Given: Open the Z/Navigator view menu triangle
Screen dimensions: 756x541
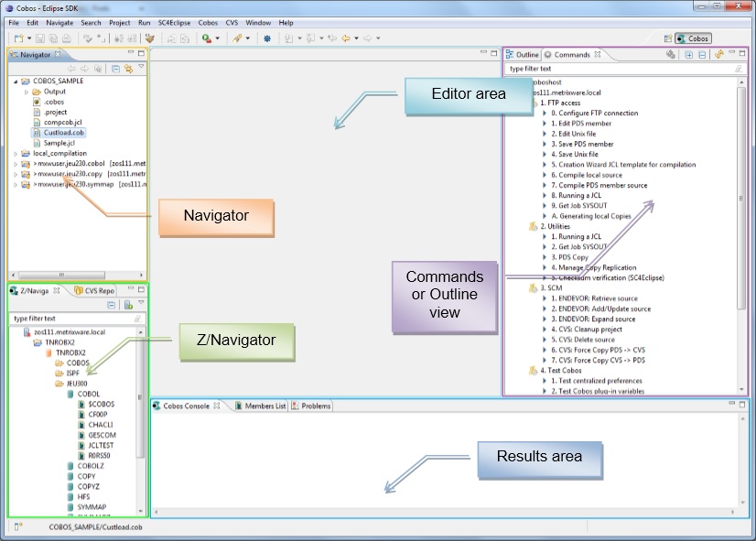Looking at the screenshot, I should [141, 303].
